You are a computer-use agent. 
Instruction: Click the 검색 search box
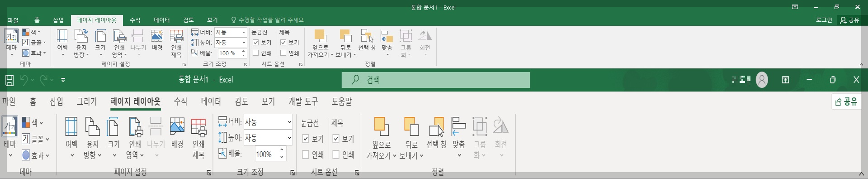[x=436, y=80]
